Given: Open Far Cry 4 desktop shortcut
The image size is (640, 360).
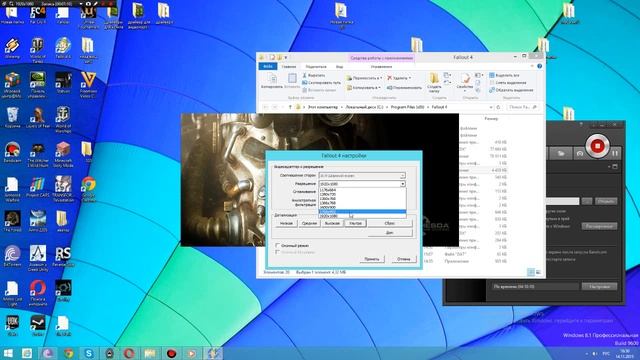Looking at the screenshot, I should [38, 14].
